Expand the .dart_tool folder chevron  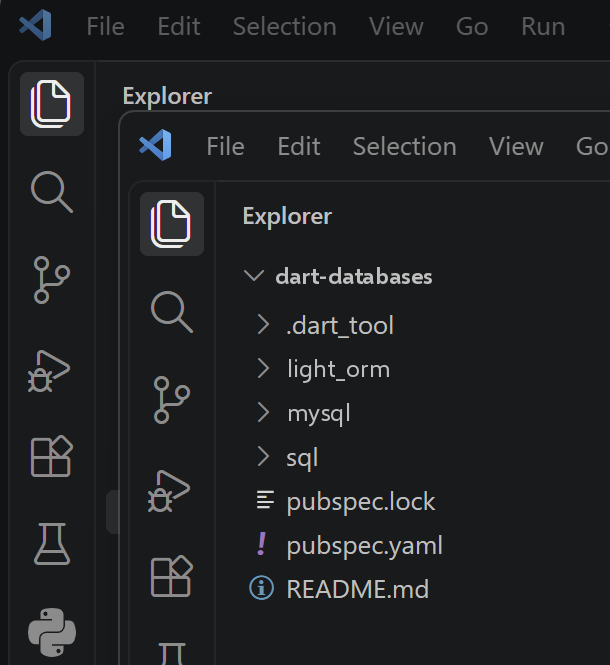(263, 325)
